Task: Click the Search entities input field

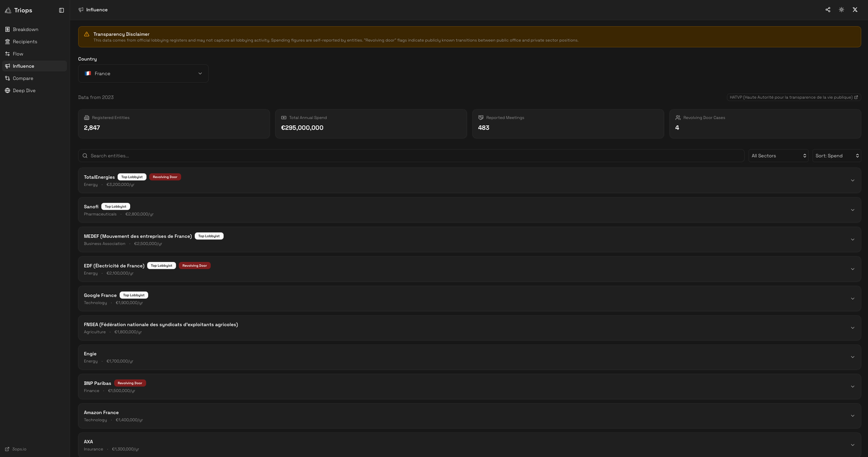Action: pyautogui.click(x=412, y=156)
